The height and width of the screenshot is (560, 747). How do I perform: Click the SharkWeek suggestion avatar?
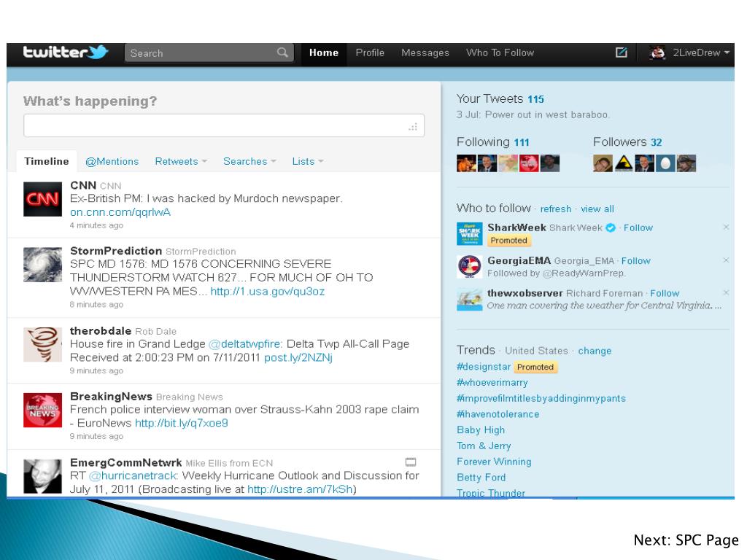469,234
